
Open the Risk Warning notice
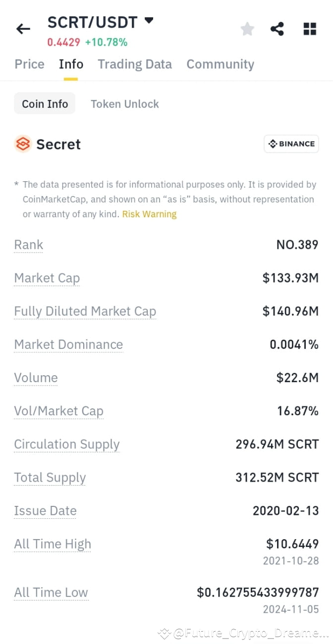[149, 214]
